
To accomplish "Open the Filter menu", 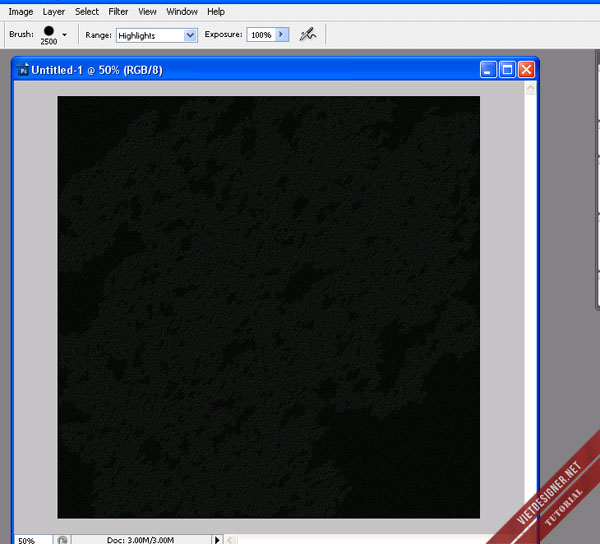I will click(x=118, y=12).
